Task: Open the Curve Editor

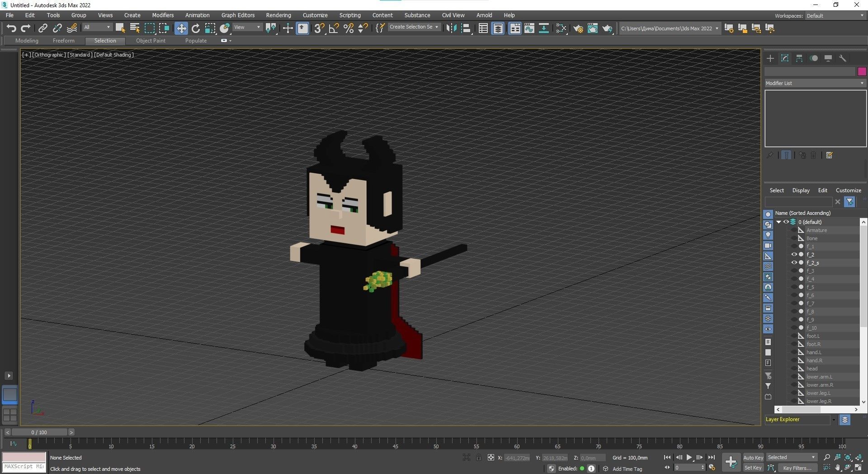Action: 529,28
